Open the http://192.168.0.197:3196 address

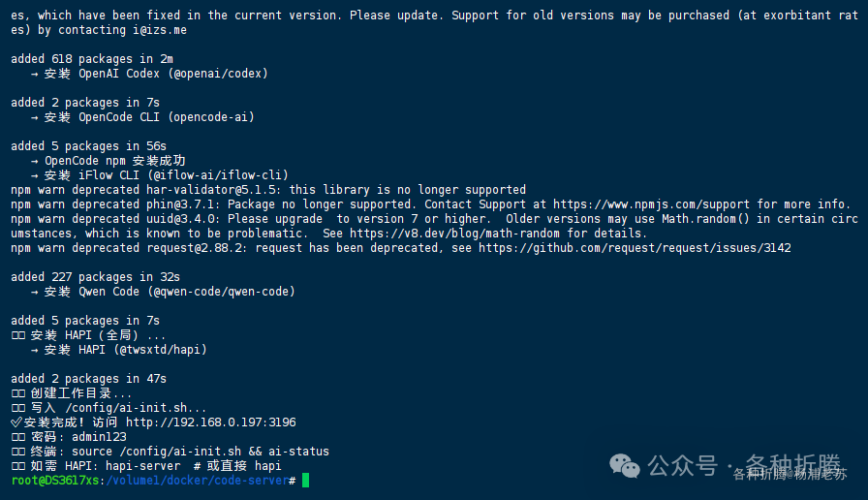click(x=210, y=422)
